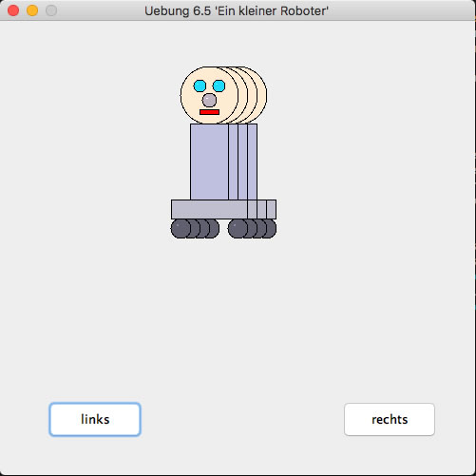Click the rightmost narrow torso strip
Viewport: 476px width, 476px height.
253,162
